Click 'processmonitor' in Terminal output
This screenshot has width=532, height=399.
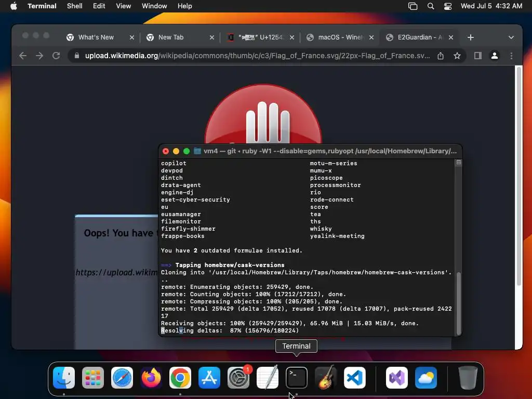pyautogui.click(x=335, y=185)
